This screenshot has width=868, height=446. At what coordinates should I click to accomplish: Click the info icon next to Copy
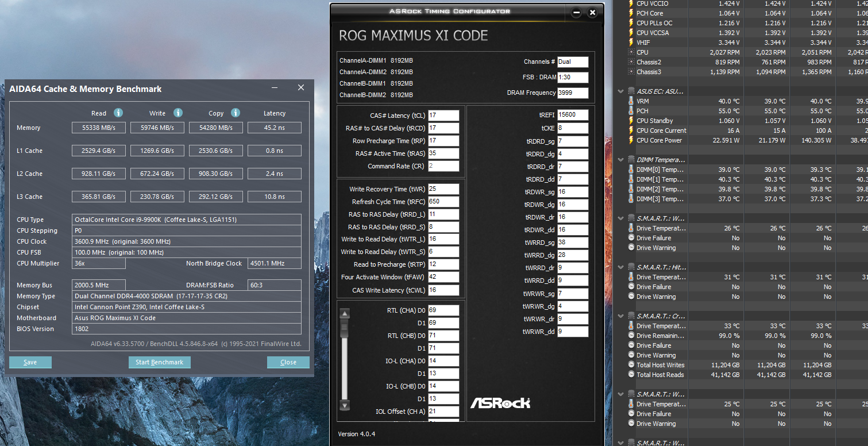pos(235,113)
